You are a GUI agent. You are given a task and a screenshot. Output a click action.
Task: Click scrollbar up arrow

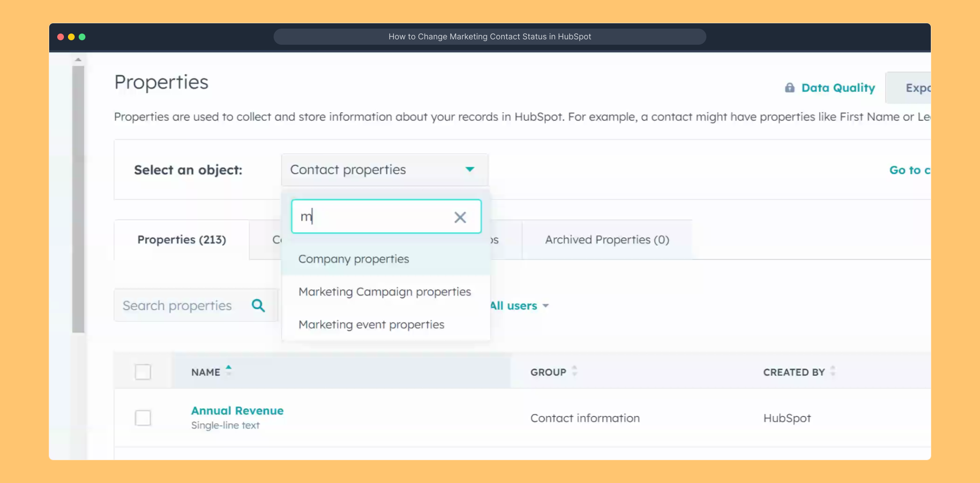78,59
